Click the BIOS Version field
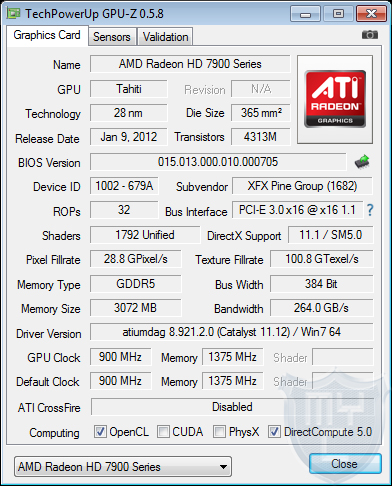This screenshot has width=392, height=486. (x=218, y=162)
